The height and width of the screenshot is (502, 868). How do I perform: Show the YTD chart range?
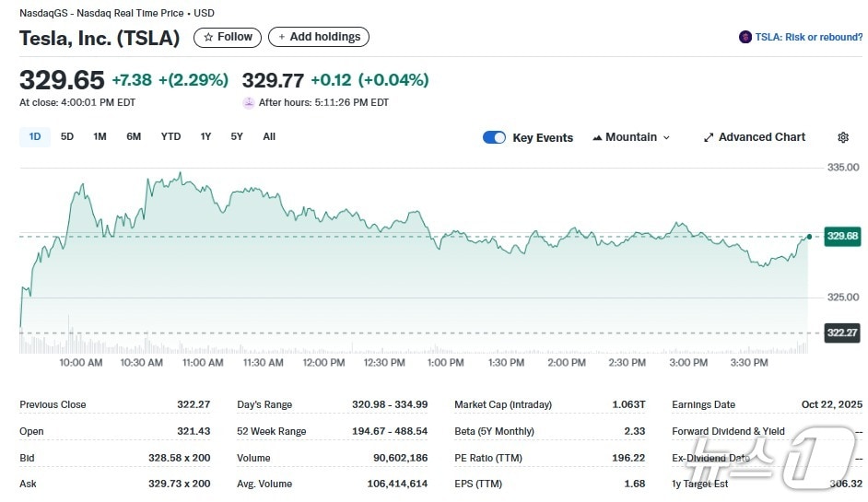tap(170, 137)
